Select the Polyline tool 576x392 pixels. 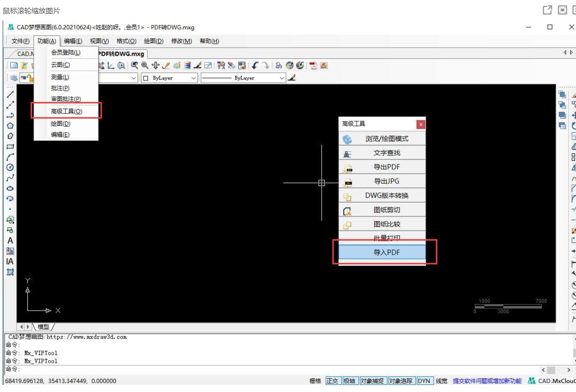coord(10,115)
